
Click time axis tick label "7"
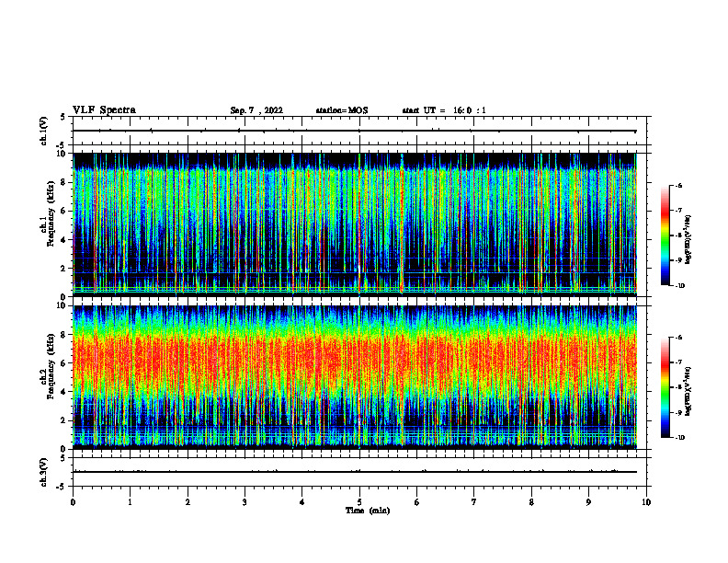pyautogui.click(x=474, y=502)
